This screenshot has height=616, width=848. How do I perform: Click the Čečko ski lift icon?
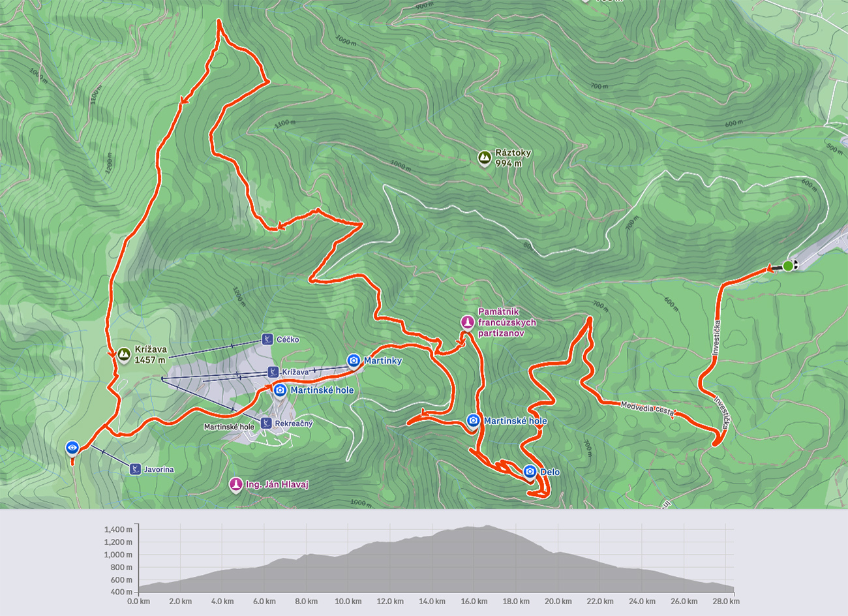[x=266, y=339]
